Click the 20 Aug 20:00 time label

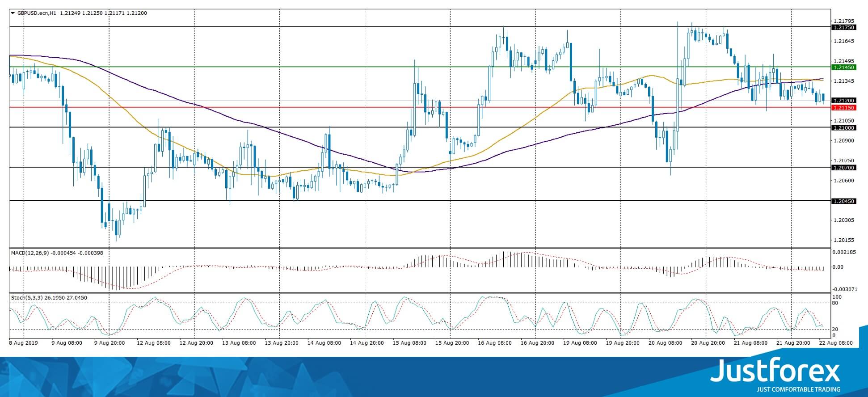pyautogui.click(x=708, y=343)
